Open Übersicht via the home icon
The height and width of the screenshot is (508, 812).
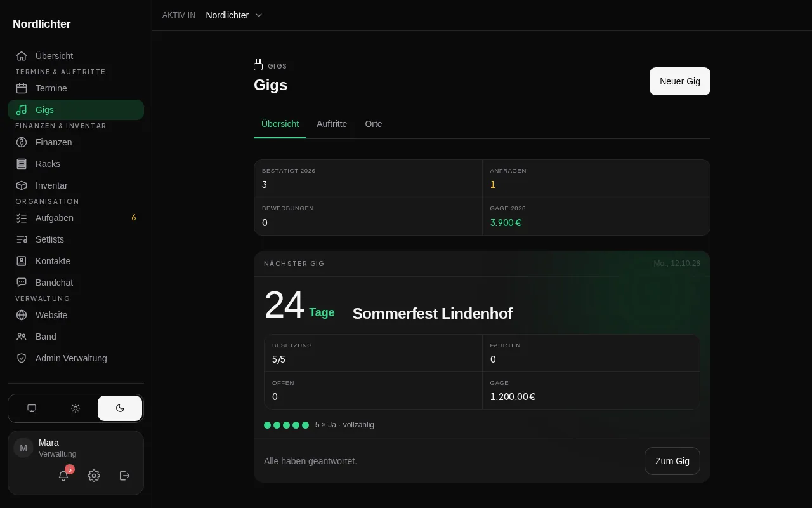click(x=22, y=56)
